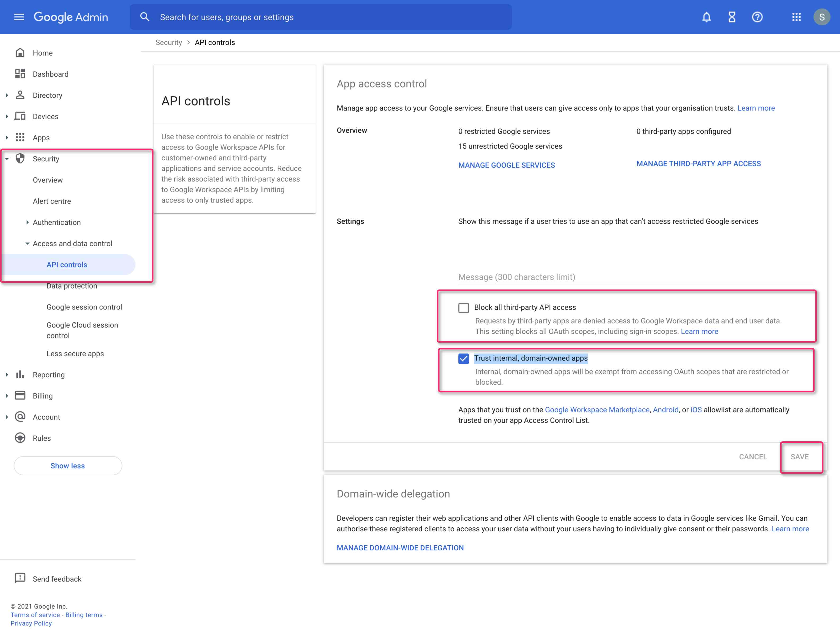Click the Security shield icon
This screenshot has width=840, height=634.
(x=20, y=159)
